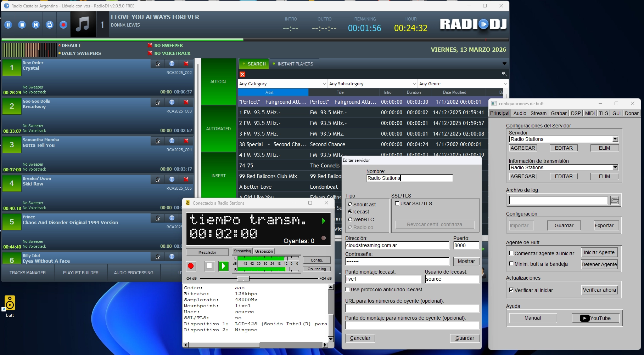
Task: Open the Servidor Radio Stations dropdown
Action: [x=615, y=139]
